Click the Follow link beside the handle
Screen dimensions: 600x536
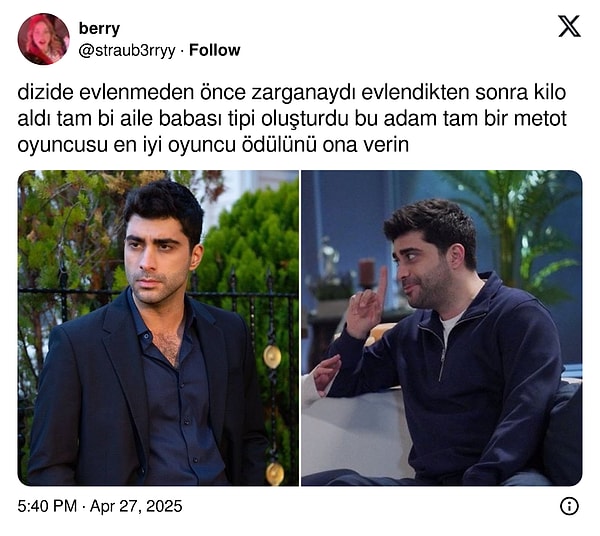point(215,50)
